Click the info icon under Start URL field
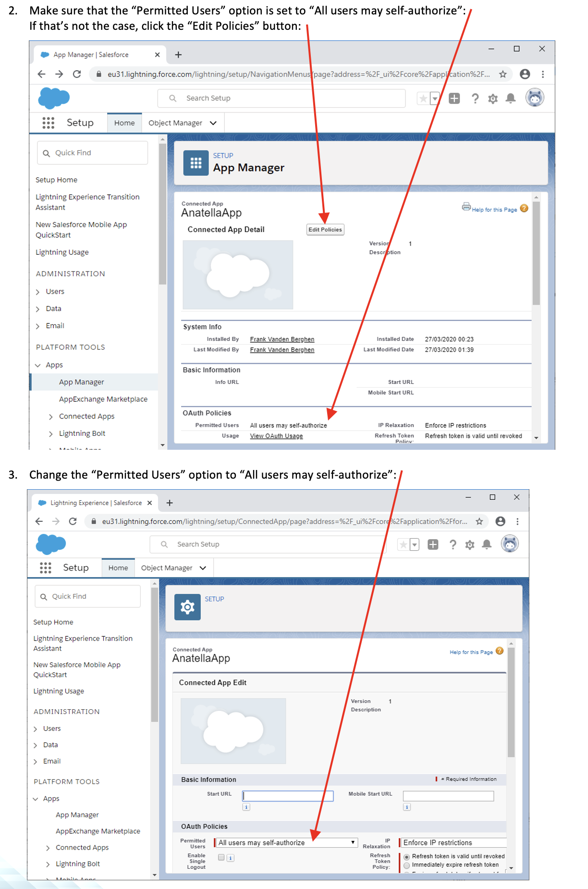588x889 pixels. tap(246, 807)
